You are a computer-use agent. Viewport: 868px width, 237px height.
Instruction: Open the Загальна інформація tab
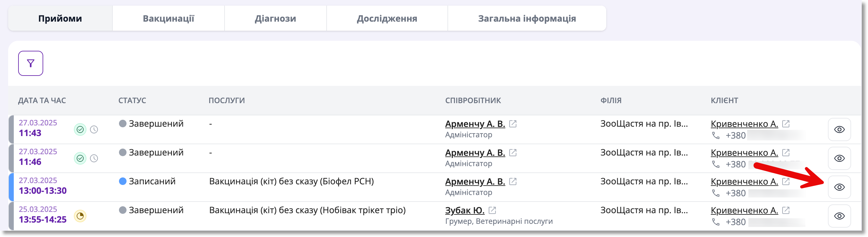[527, 18]
